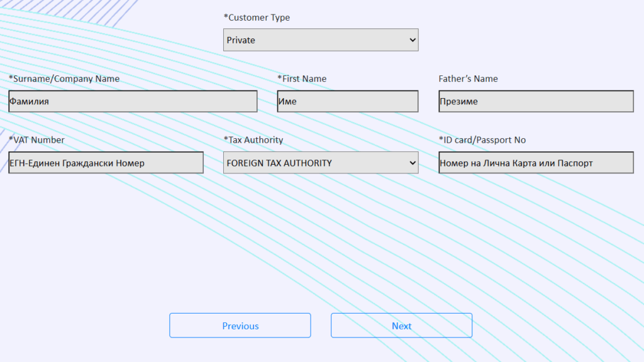Screen dimensions: 644x362
Task: Click the *ID card/Passport No label
Action: [482, 140]
